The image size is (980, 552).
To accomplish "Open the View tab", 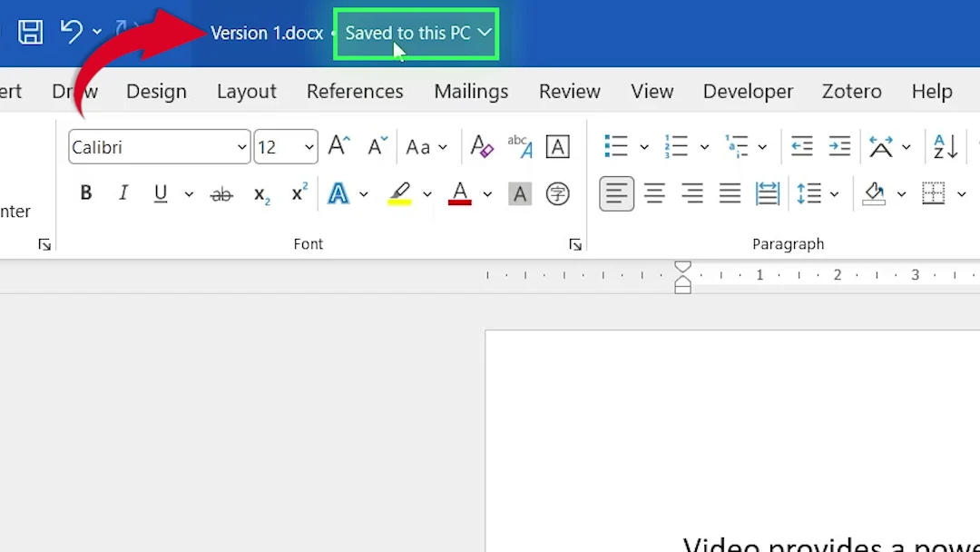I will pos(652,92).
